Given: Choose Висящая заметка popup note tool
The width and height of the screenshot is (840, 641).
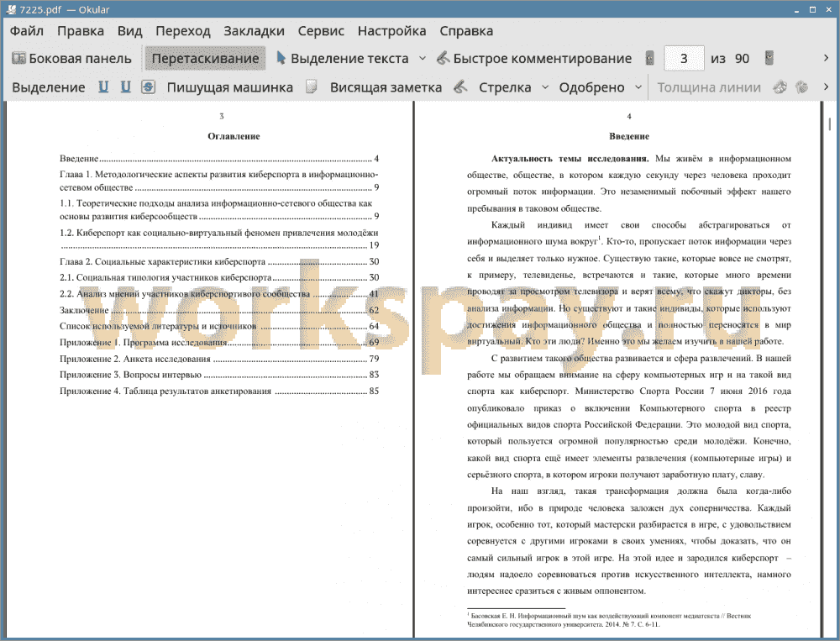Looking at the screenshot, I should 386,87.
